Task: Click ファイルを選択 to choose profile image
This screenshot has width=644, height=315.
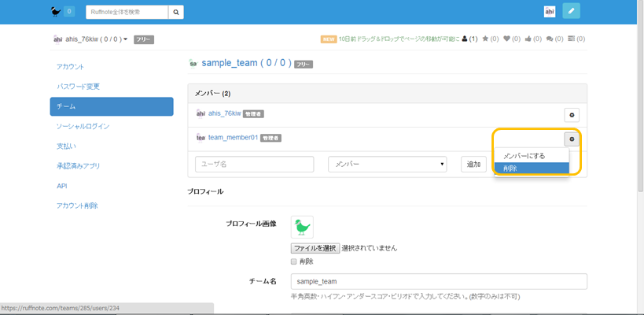Action: pyautogui.click(x=315, y=248)
